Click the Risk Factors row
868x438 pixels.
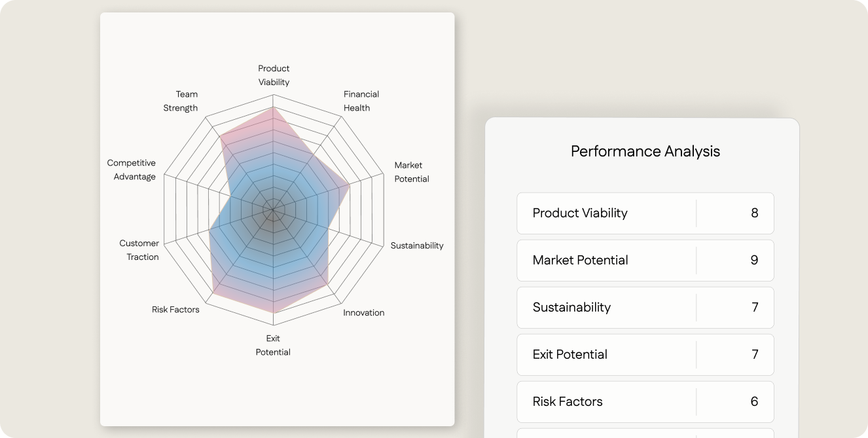click(x=645, y=401)
